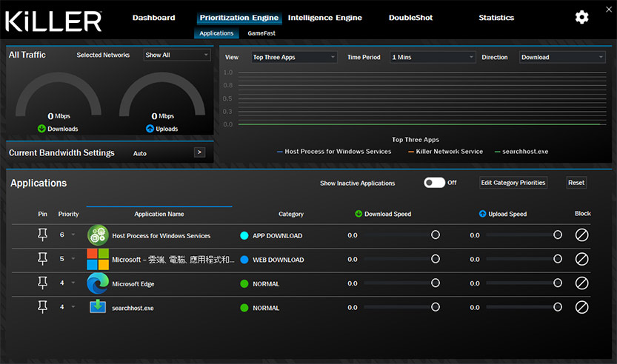Screen dimensions: 617x364
Task: Open priority dropdown for Host Process
Action: (73, 235)
